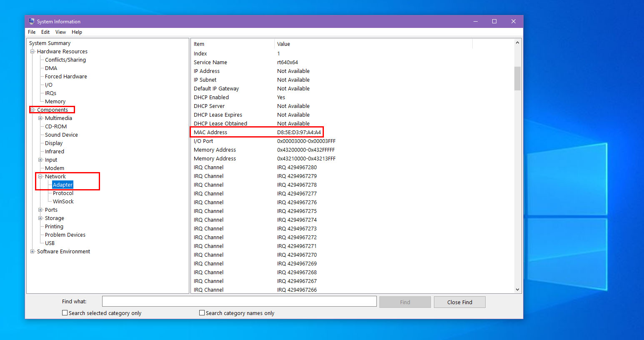Click the scrollbar down arrow
644x340 pixels.
coord(517,290)
